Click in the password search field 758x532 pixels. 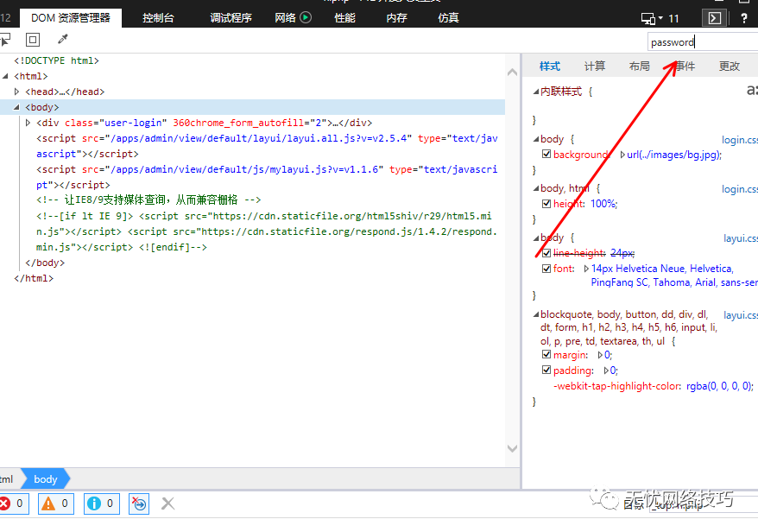703,42
